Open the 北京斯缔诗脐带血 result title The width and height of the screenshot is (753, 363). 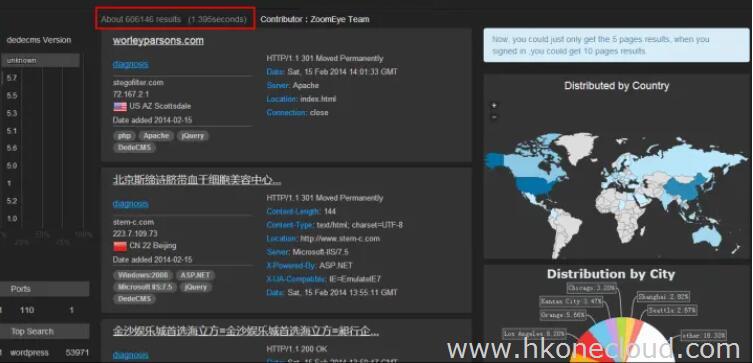pyautogui.click(x=197, y=180)
